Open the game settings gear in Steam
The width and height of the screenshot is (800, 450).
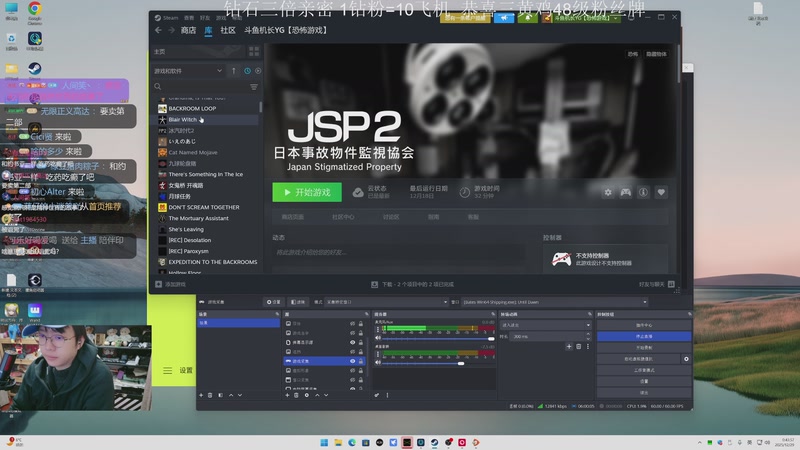(x=607, y=192)
